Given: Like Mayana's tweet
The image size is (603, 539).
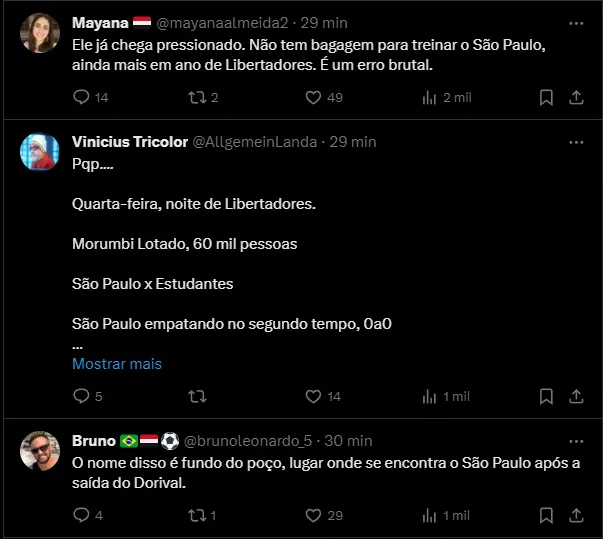Looking at the screenshot, I should click(x=313, y=97).
